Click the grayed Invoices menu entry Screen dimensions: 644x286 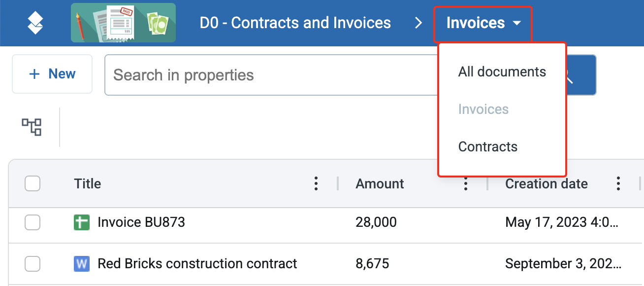[x=483, y=109]
